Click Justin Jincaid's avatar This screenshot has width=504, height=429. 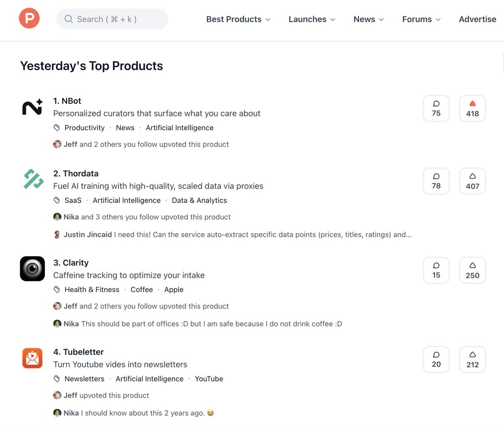pos(57,234)
